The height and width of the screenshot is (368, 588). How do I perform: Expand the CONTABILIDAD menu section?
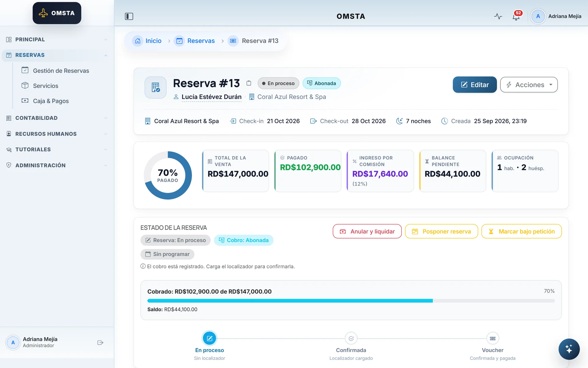point(57,118)
